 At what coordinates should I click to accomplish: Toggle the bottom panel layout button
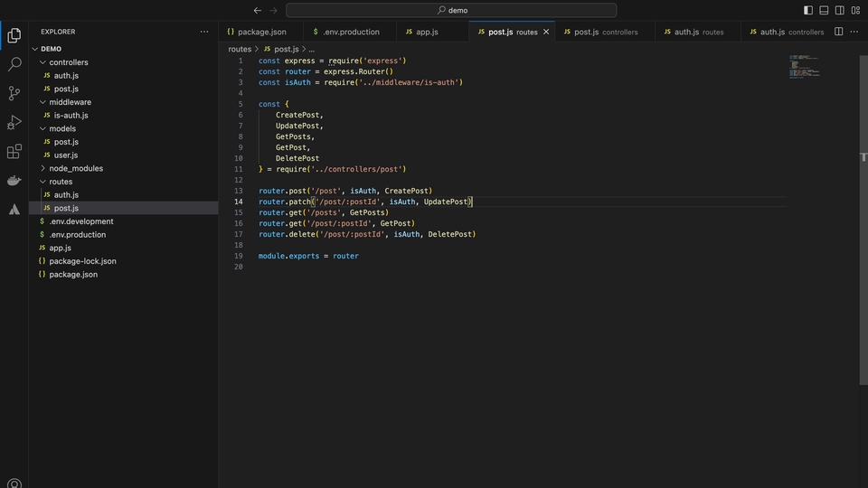click(x=824, y=11)
